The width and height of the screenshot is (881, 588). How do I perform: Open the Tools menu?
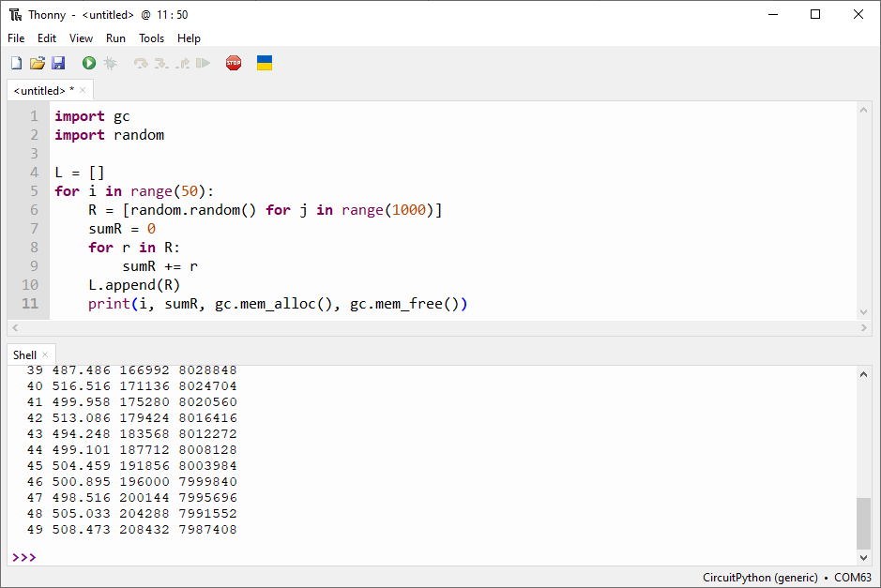coord(151,38)
